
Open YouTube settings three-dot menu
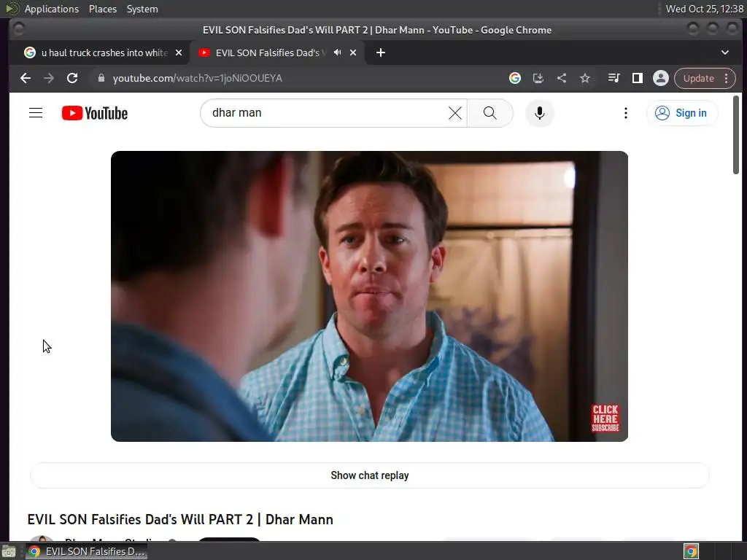pos(625,113)
